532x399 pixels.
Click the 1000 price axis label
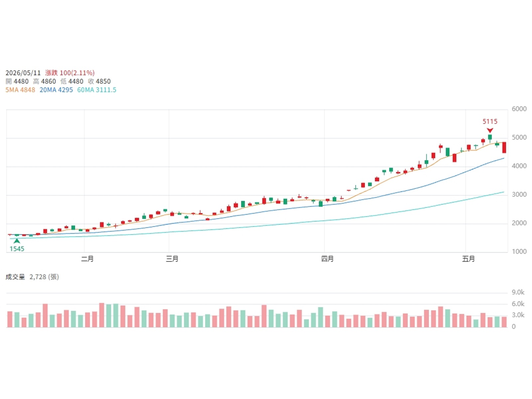coord(519,252)
